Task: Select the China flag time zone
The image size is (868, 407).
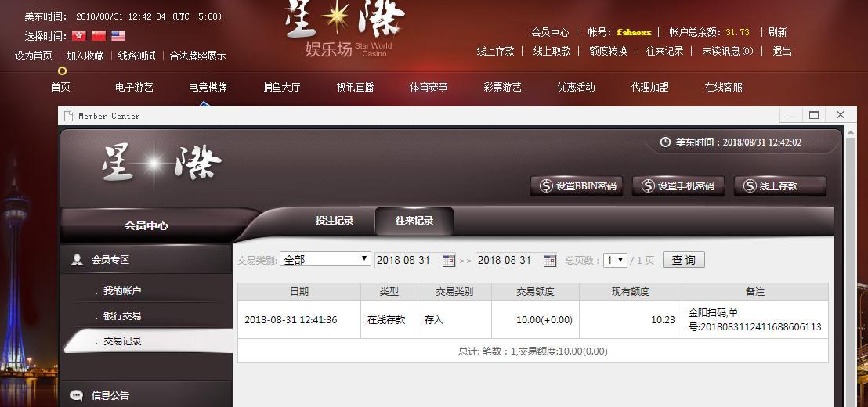Action: point(99,35)
